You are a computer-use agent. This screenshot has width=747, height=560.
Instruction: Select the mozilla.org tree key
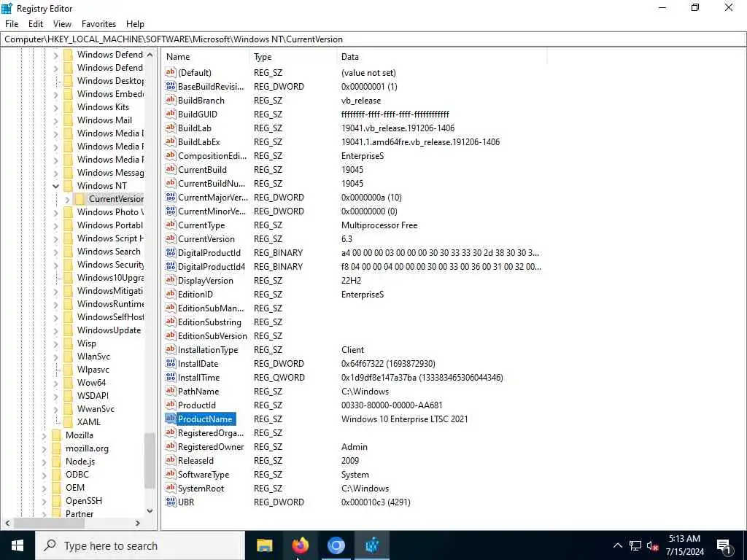coord(87,448)
